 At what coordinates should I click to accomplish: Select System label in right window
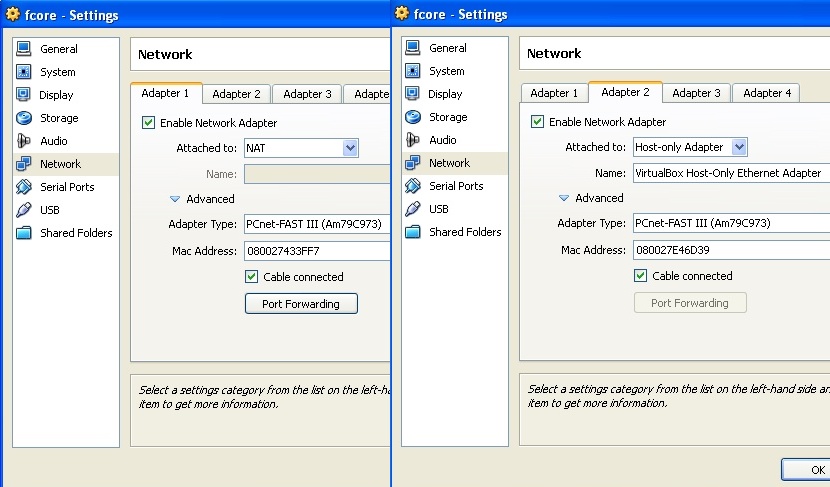click(447, 71)
